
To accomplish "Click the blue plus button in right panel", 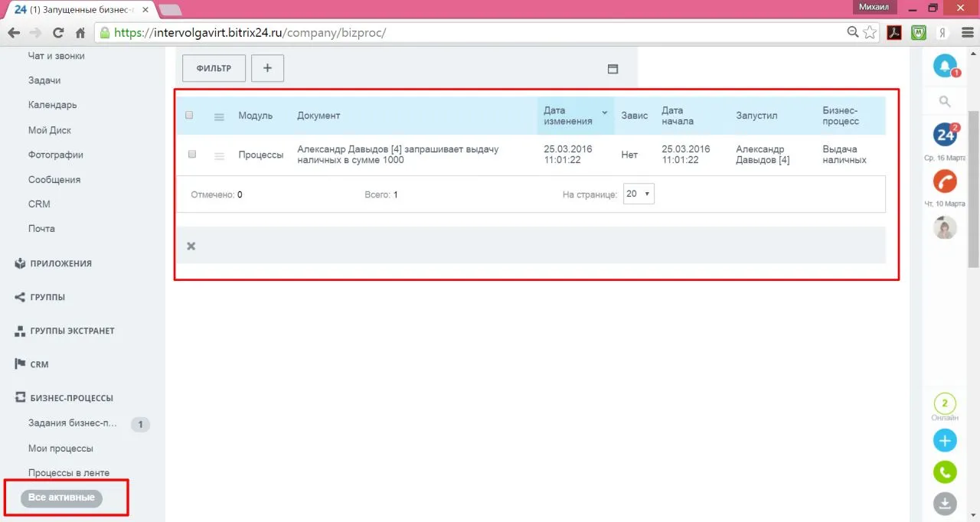I will click(x=945, y=441).
